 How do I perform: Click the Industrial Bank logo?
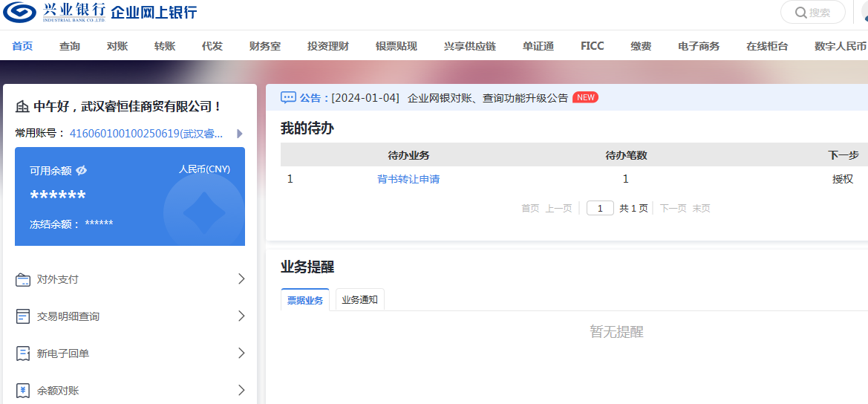(x=54, y=12)
